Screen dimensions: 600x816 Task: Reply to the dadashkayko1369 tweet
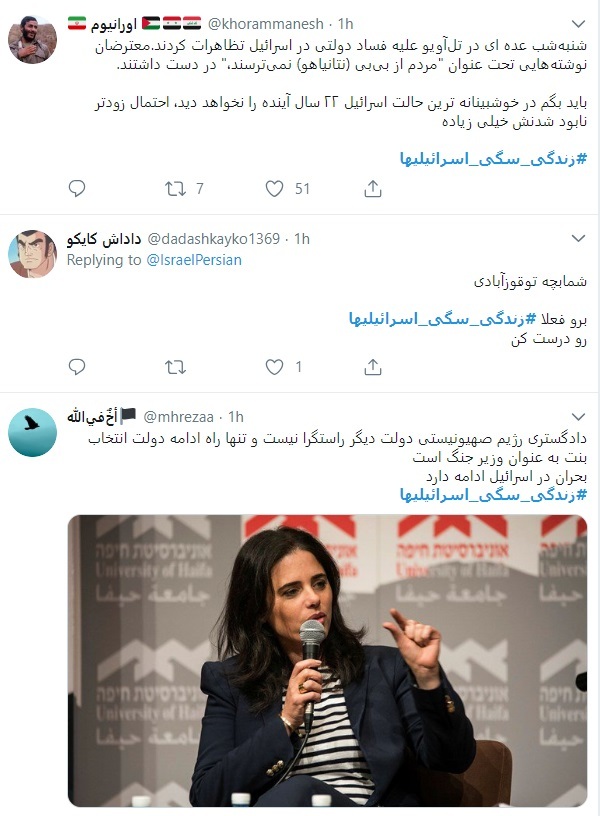[x=77, y=367]
